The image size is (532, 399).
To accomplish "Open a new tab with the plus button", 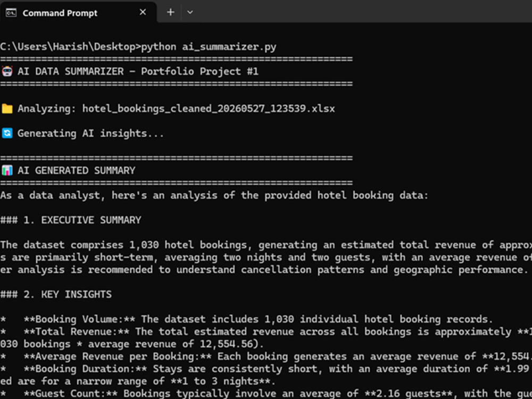I will (x=171, y=12).
